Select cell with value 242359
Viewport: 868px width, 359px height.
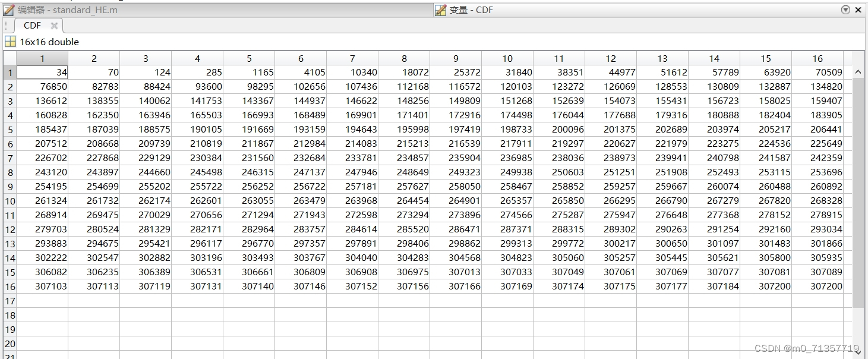pos(818,158)
